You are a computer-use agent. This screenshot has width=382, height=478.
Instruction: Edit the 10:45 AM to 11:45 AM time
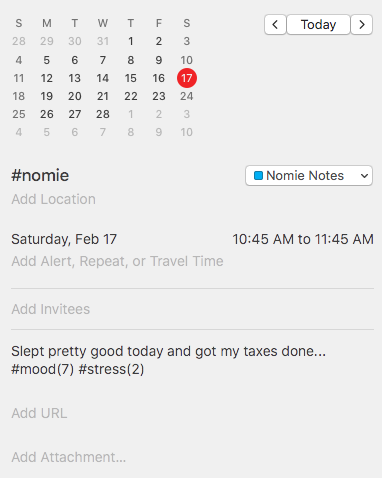click(x=303, y=239)
